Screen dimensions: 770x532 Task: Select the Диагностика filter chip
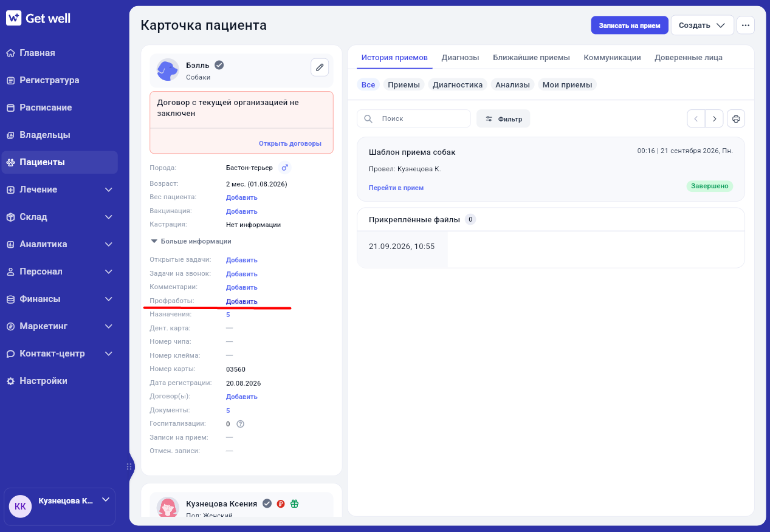tap(458, 84)
